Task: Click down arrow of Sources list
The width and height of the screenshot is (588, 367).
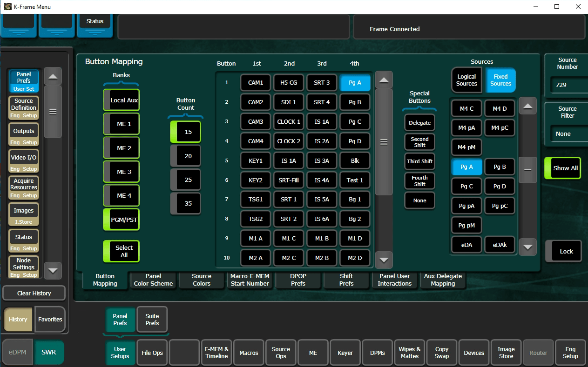Action: tap(527, 247)
